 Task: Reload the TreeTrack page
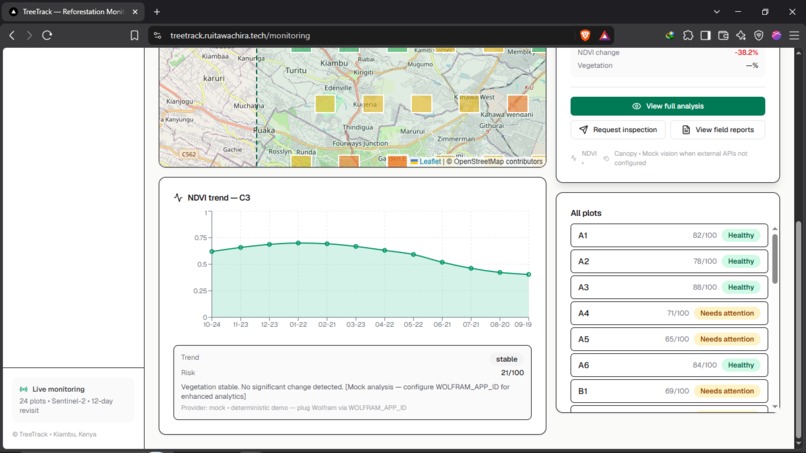47,35
